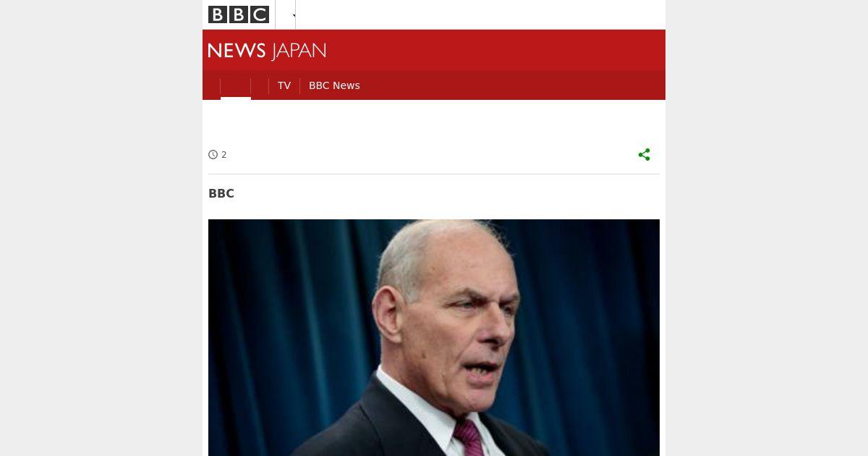The image size is (868, 456).
Task: Click the first B block of the BBC logo
Action: pos(218,14)
